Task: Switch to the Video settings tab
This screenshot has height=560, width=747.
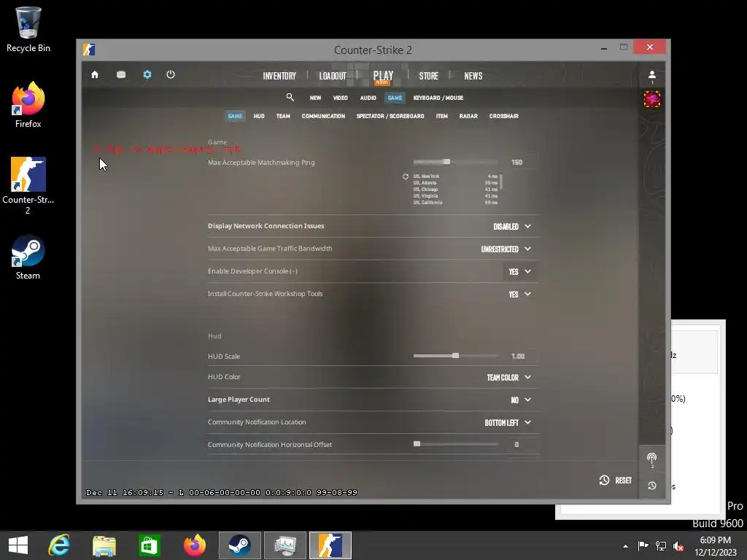Action: tap(340, 98)
